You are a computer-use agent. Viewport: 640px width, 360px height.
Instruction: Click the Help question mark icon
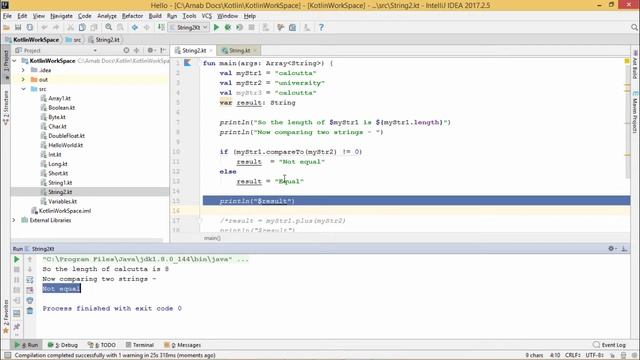pyautogui.click(x=321, y=27)
